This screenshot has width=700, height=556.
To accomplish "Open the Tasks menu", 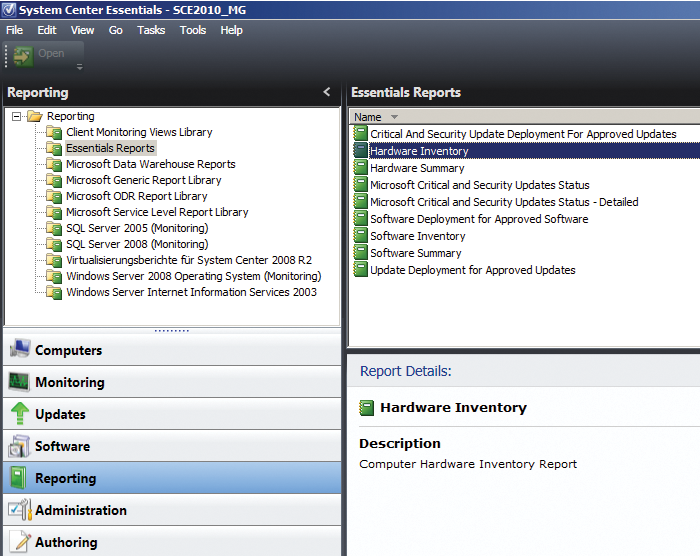I will [x=151, y=30].
